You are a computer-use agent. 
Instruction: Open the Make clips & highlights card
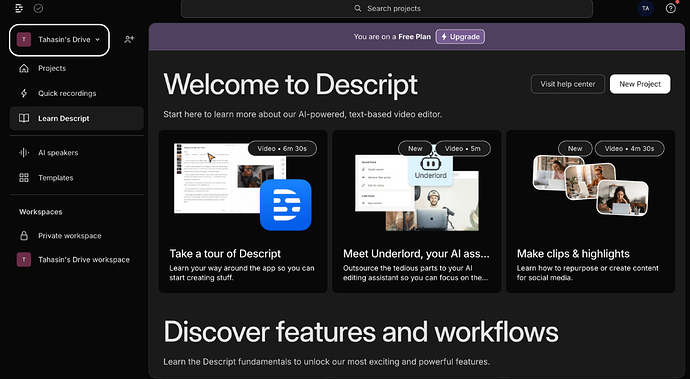591,211
